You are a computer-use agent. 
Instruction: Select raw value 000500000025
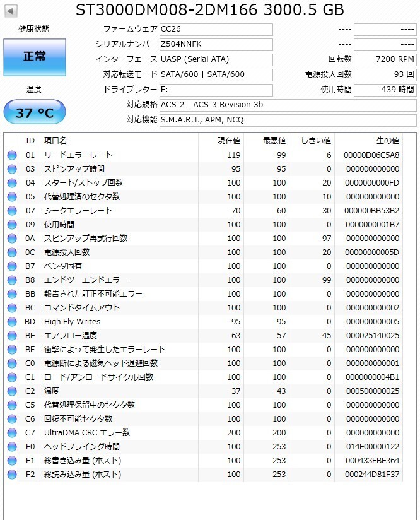(373, 391)
